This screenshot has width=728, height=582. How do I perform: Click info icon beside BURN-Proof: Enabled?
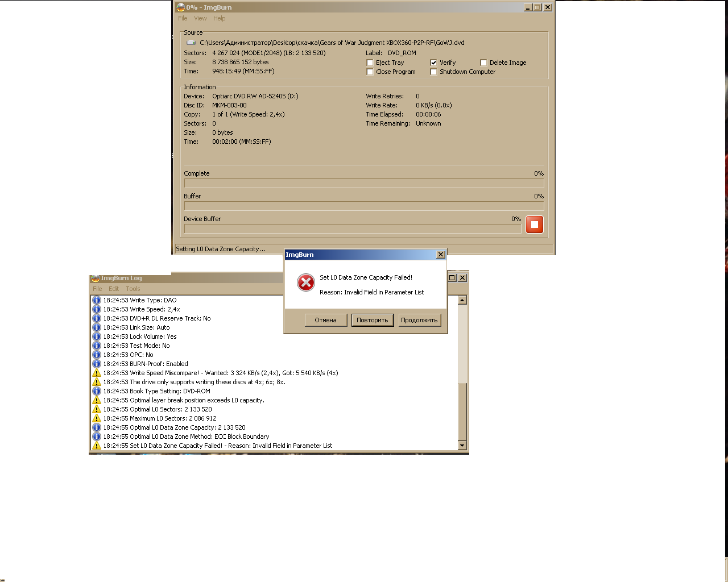97,364
